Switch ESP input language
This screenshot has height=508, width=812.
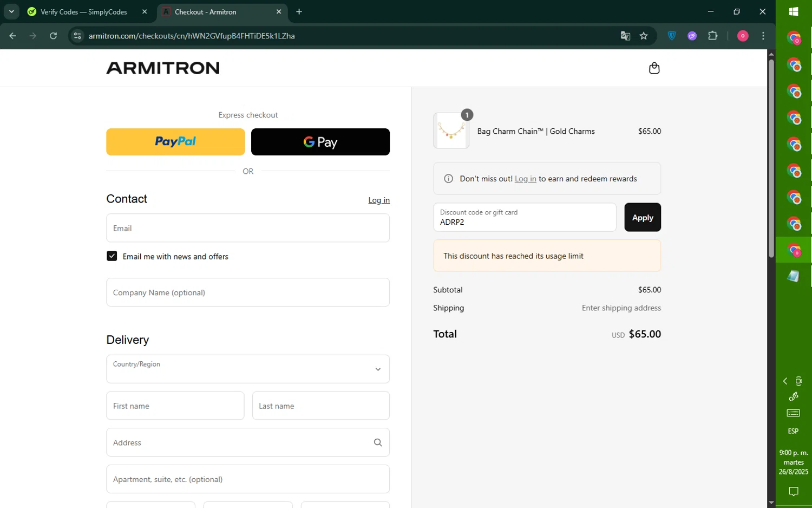[x=794, y=431]
